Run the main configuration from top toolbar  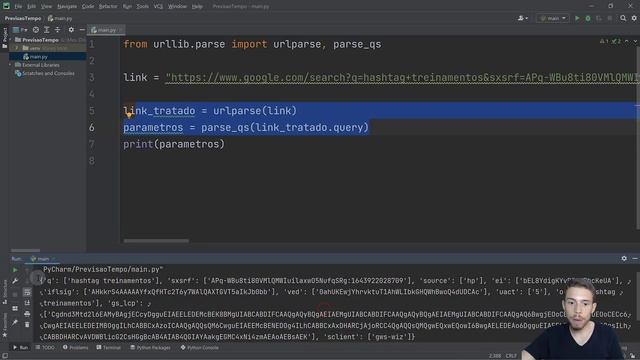(x=577, y=18)
